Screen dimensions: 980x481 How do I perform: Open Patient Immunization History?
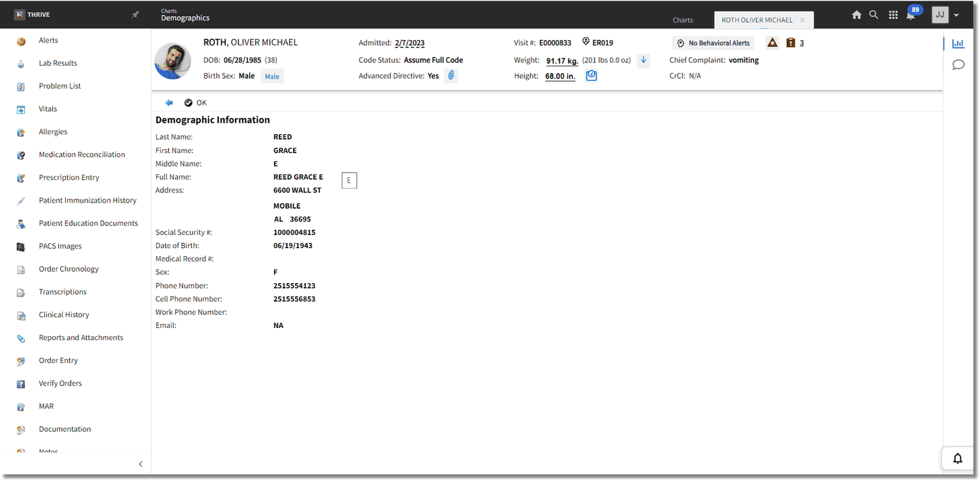click(x=87, y=201)
